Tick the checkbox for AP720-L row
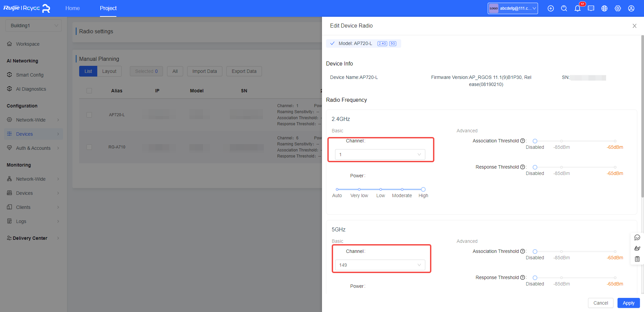Viewport: 644px width, 312px height. (89, 115)
